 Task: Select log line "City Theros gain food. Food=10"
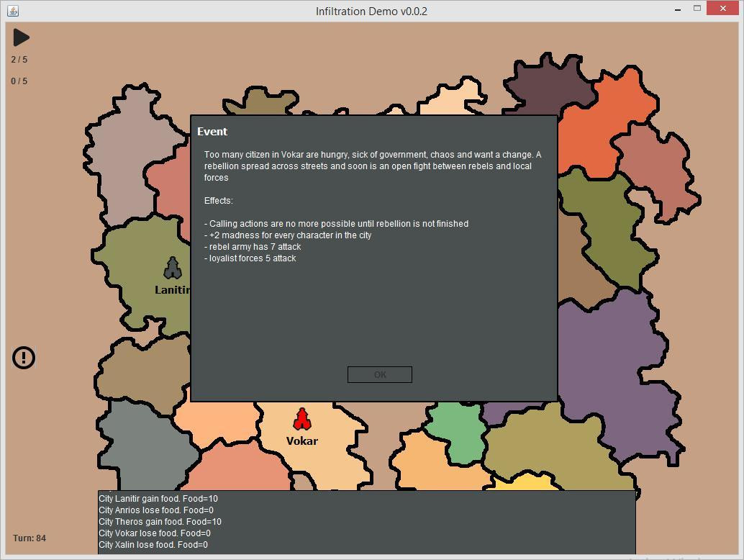[x=160, y=522]
